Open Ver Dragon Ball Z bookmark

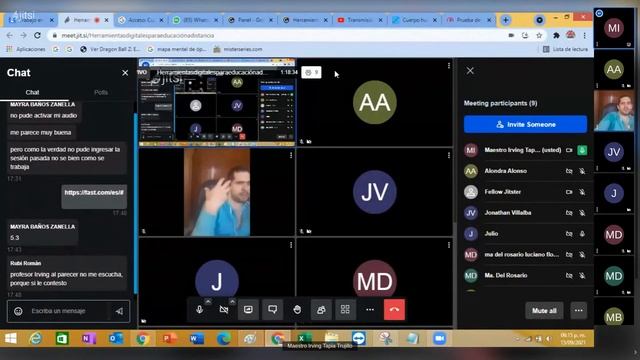110,49
